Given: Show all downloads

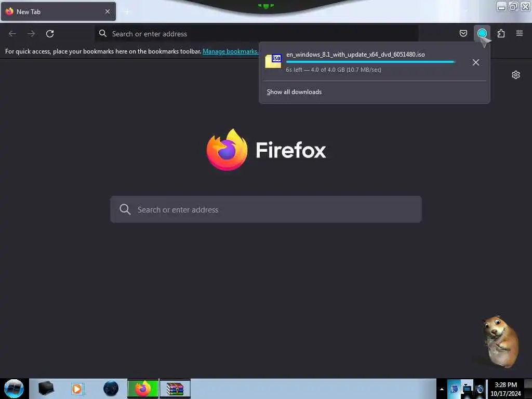Looking at the screenshot, I should click(294, 92).
